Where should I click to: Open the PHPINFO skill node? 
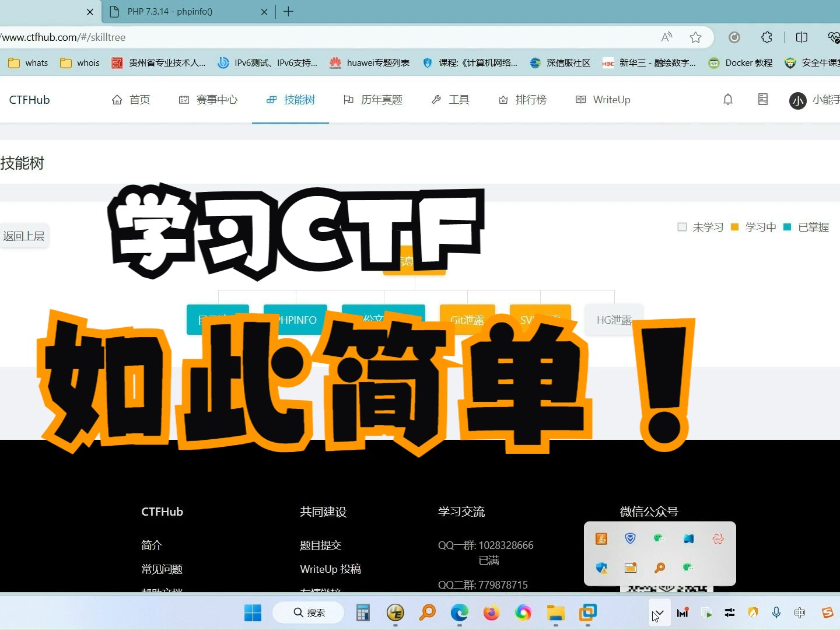point(295,320)
